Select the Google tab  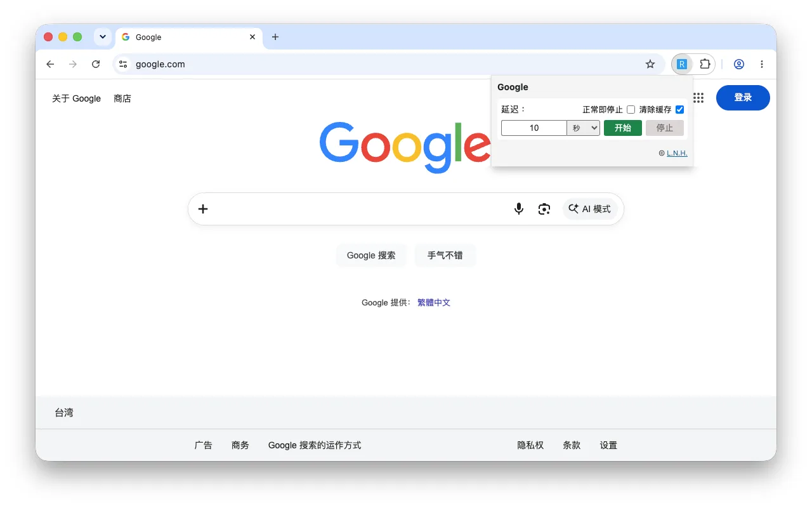(x=188, y=37)
